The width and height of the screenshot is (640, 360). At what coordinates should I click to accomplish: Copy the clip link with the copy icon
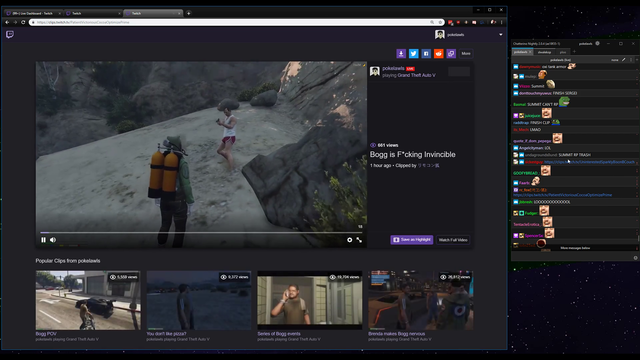451,53
